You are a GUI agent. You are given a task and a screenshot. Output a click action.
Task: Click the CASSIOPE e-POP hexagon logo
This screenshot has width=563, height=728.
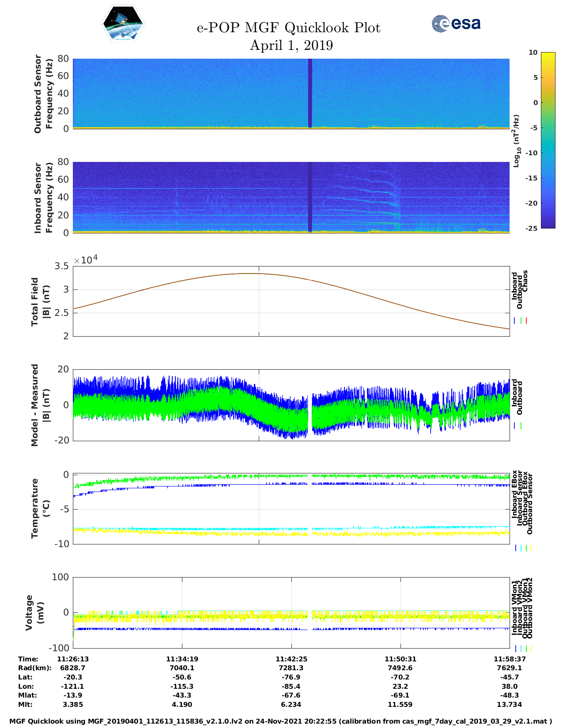coord(123,24)
